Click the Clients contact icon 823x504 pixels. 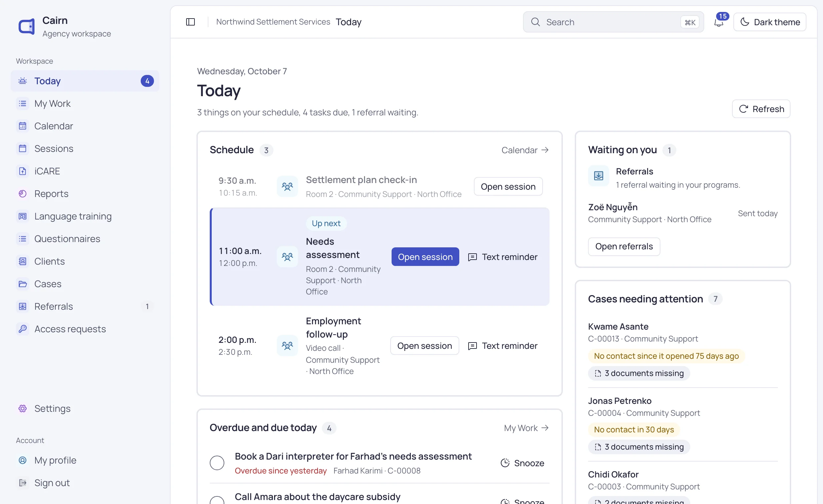(x=22, y=261)
